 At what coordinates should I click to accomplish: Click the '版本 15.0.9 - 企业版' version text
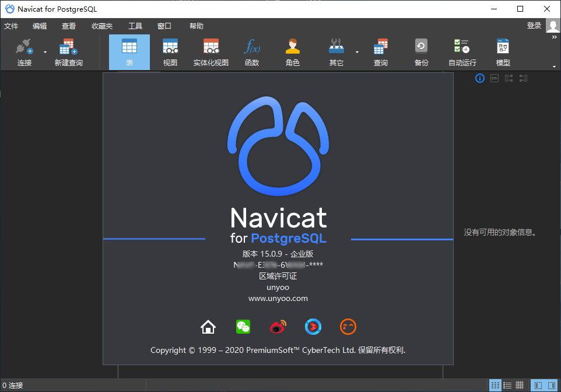coord(278,254)
